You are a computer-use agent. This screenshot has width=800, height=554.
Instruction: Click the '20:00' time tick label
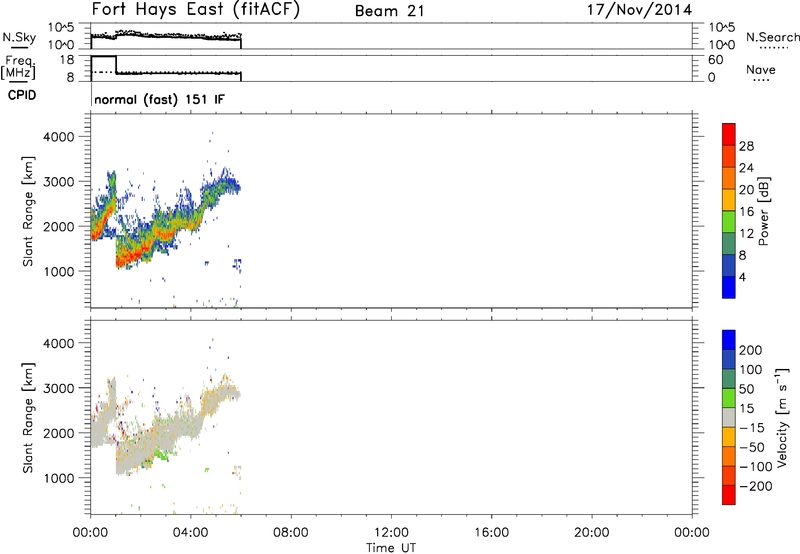pos(591,533)
